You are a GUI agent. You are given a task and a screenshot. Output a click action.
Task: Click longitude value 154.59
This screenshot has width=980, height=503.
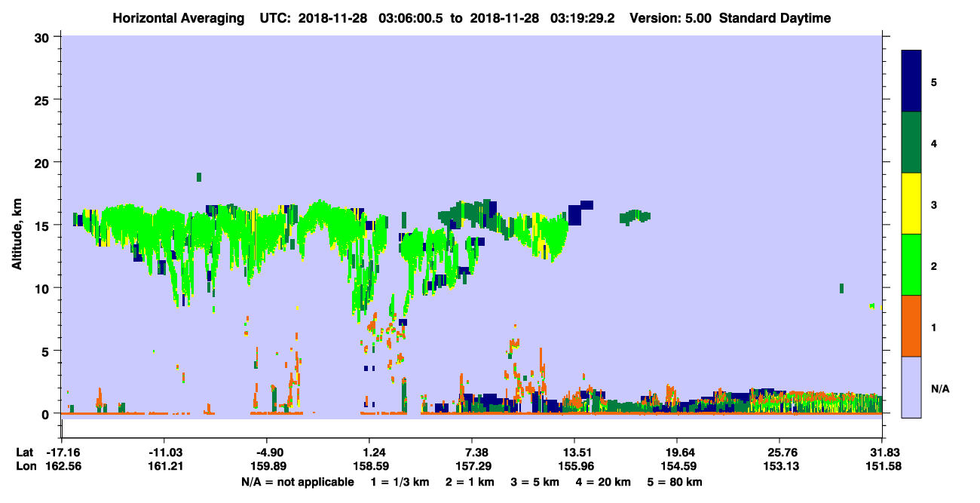click(677, 466)
